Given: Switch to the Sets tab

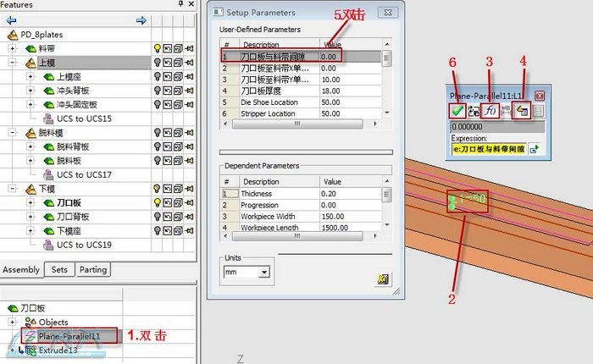Looking at the screenshot, I should pyautogui.click(x=59, y=270).
